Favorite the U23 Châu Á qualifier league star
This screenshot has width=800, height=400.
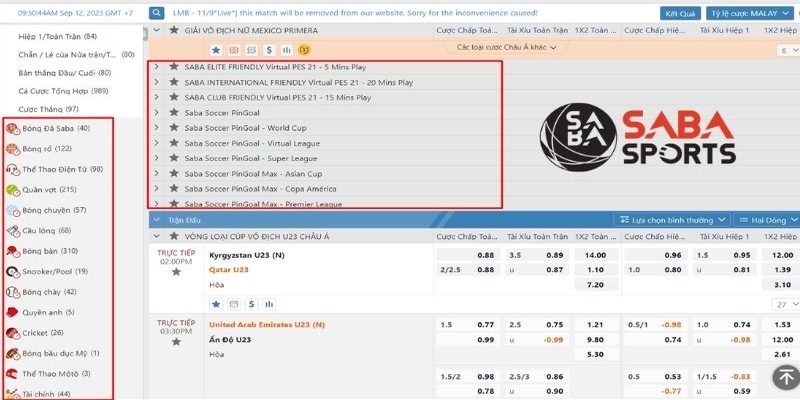(x=174, y=236)
